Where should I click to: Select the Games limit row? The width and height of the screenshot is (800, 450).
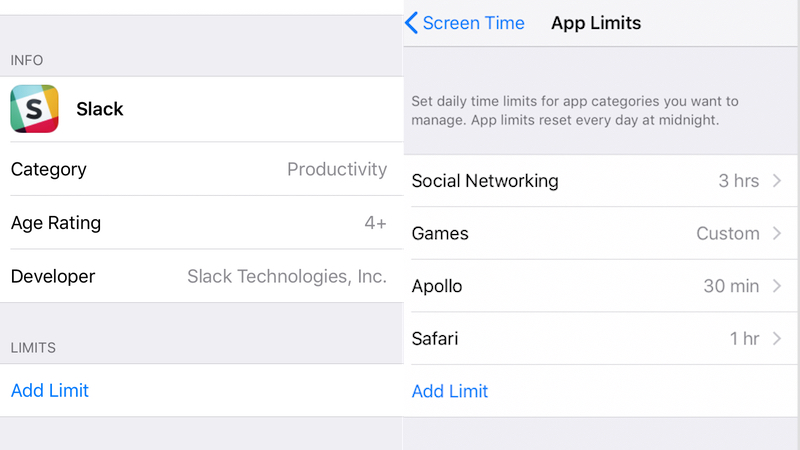(x=602, y=233)
